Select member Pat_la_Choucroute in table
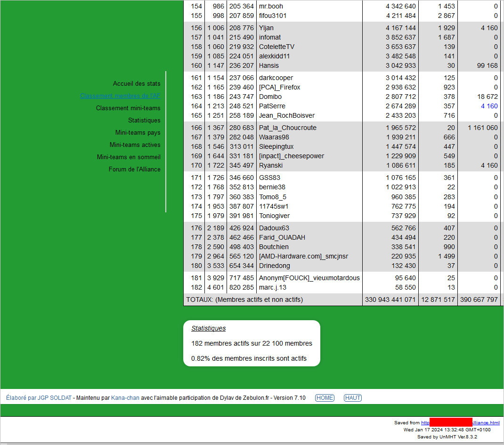504x445 pixels. 287,128
